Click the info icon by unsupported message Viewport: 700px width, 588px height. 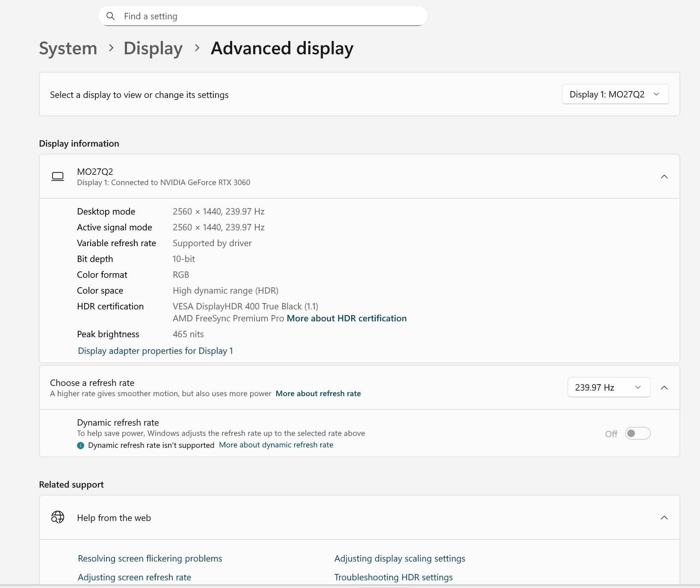80,445
